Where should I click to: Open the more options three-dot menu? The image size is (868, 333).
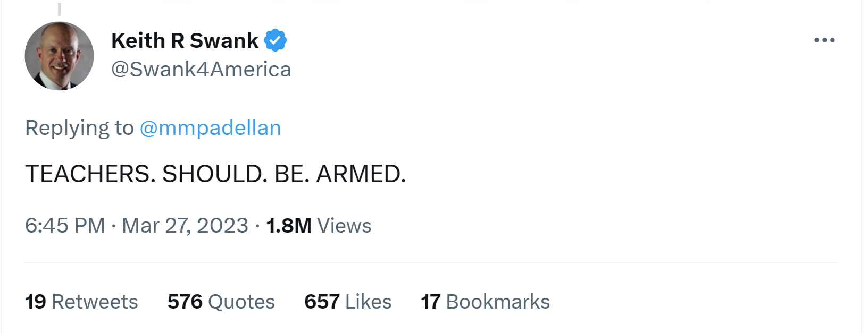pos(824,40)
